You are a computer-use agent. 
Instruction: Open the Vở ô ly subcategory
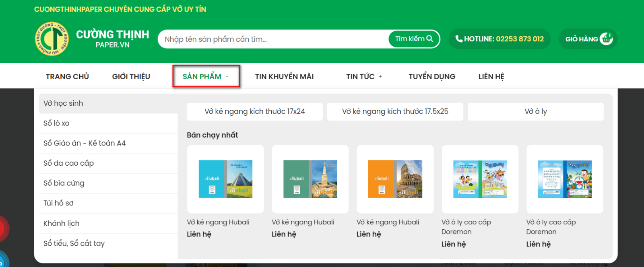coord(535,111)
